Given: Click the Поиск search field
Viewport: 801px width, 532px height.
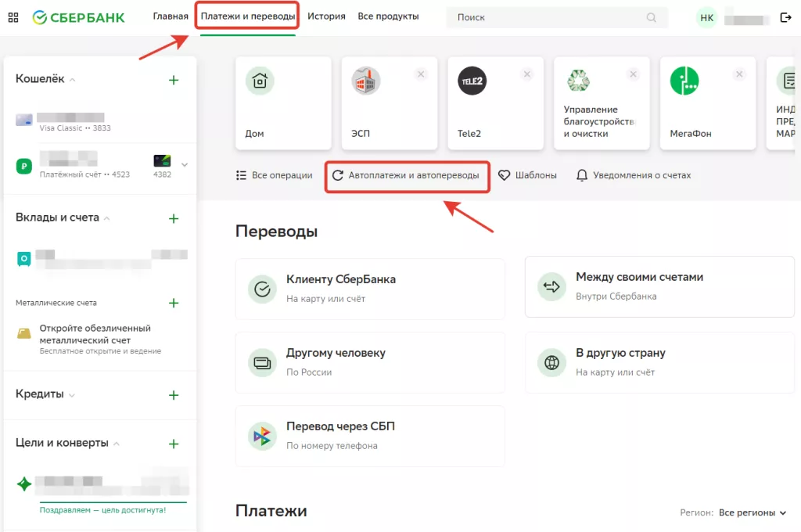Looking at the screenshot, I should coord(548,17).
